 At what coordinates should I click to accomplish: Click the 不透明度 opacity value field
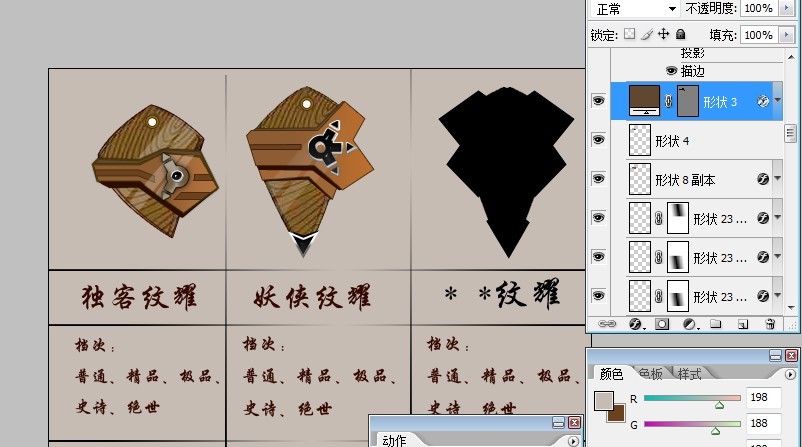point(759,8)
